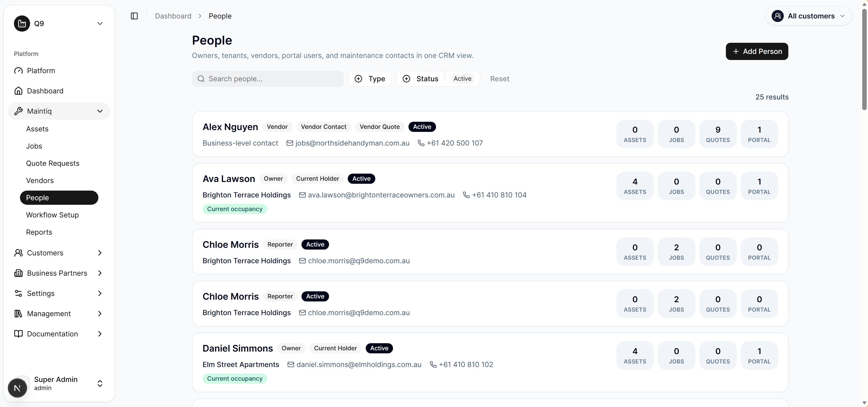
Task: Click the Maintiq wrench icon
Action: [18, 111]
